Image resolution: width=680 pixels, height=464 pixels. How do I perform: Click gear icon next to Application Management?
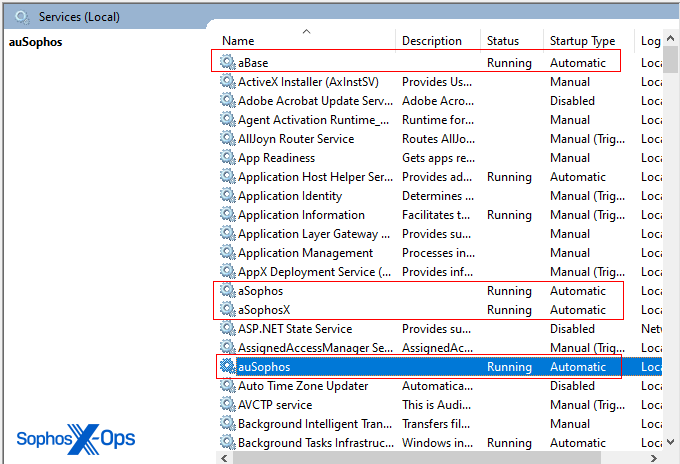[x=228, y=252]
